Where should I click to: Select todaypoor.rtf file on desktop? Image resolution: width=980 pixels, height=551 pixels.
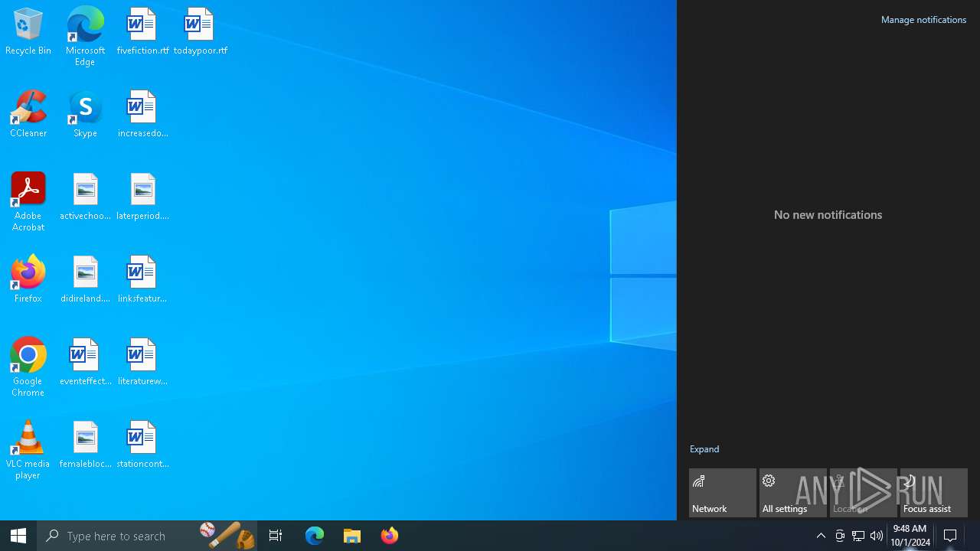coord(200,31)
